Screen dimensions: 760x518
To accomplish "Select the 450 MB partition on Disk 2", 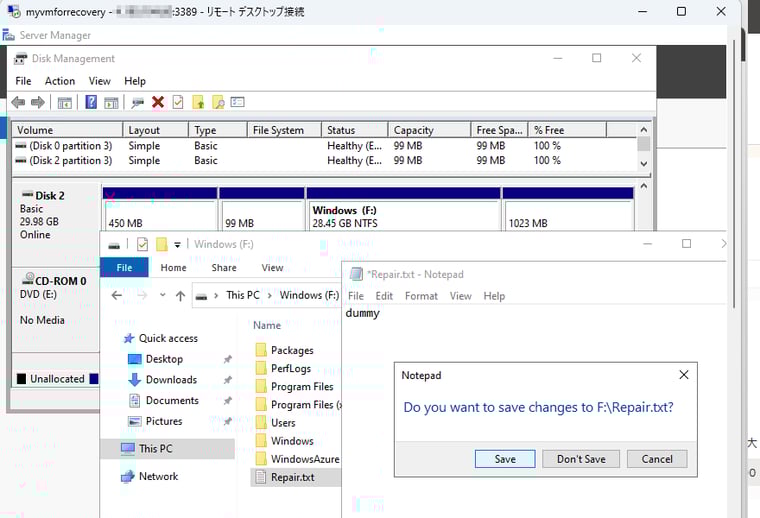I will pyautogui.click(x=160, y=208).
